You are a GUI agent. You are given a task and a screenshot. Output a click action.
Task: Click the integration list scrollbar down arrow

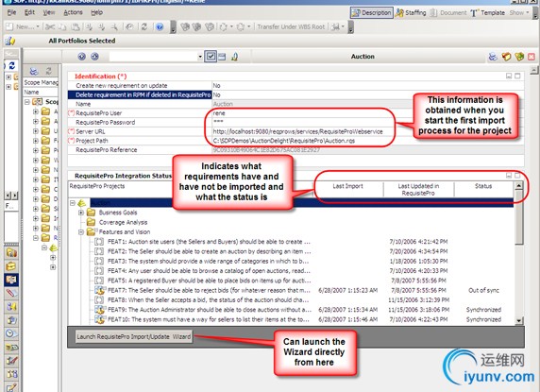(519, 320)
